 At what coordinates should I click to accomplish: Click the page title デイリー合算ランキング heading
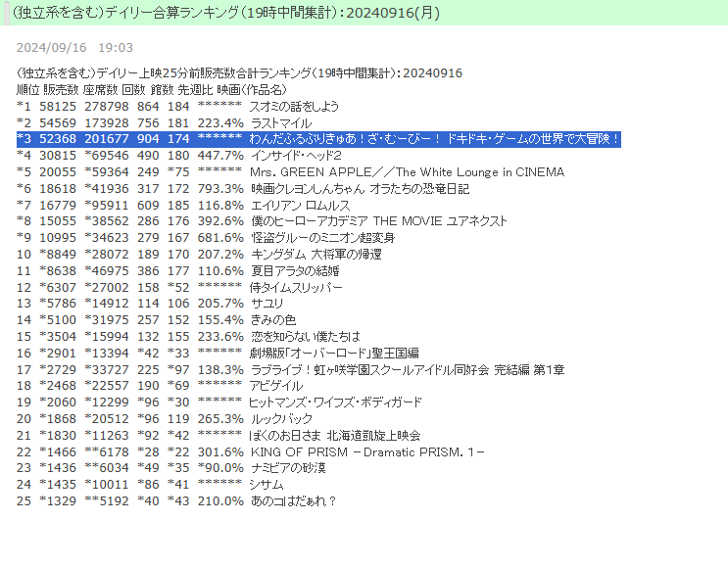click(x=226, y=13)
